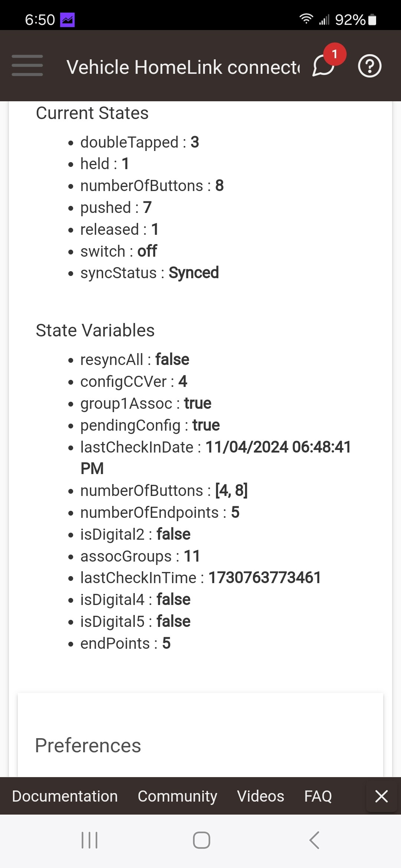Tap the Android home button
This screenshot has height=868, width=401.
pyautogui.click(x=202, y=840)
